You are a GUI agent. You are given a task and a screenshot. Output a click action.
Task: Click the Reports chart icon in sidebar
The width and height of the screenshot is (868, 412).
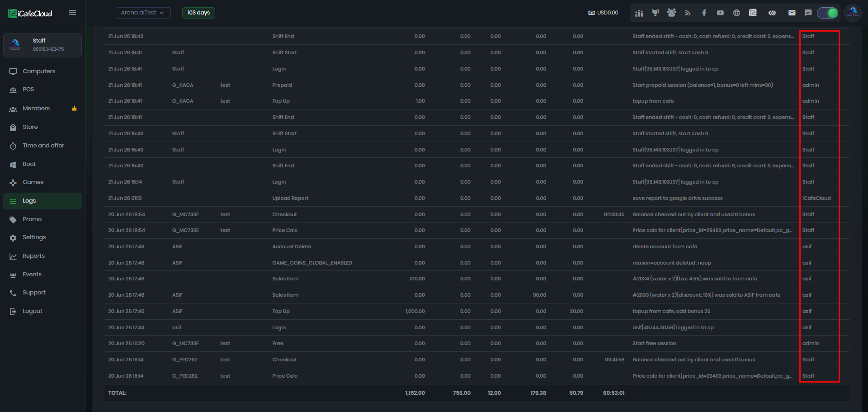point(13,256)
